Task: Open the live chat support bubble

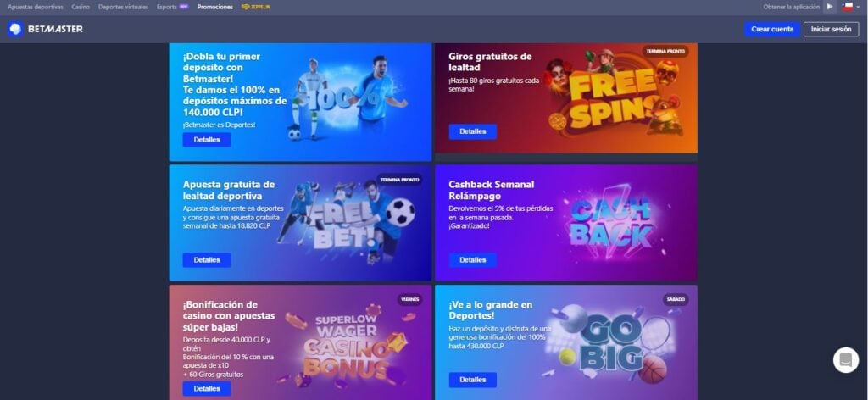Action: 846,359
